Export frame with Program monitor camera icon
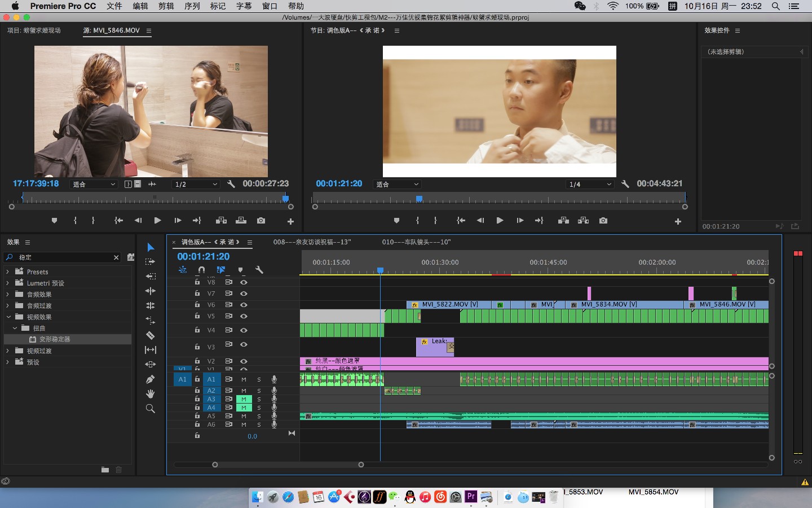The height and width of the screenshot is (508, 812). point(603,221)
